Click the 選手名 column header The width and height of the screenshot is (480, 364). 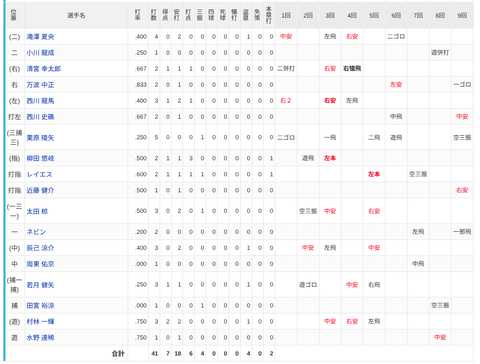76,16
